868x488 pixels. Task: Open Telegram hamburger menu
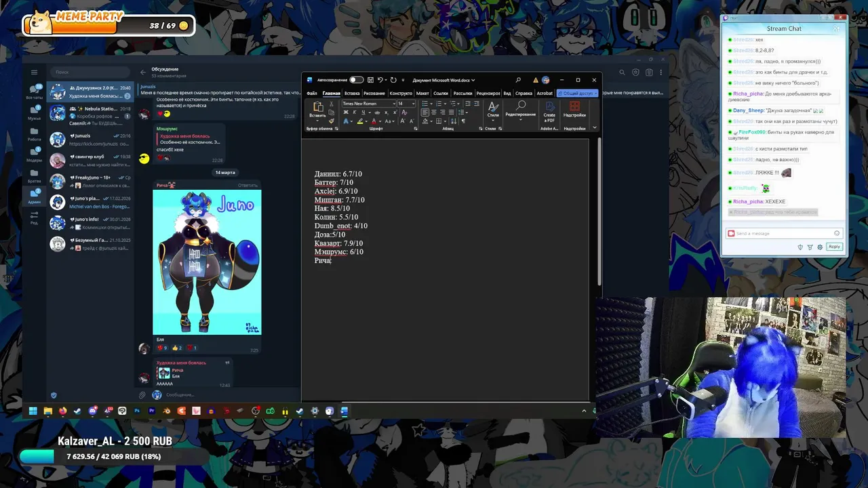34,72
